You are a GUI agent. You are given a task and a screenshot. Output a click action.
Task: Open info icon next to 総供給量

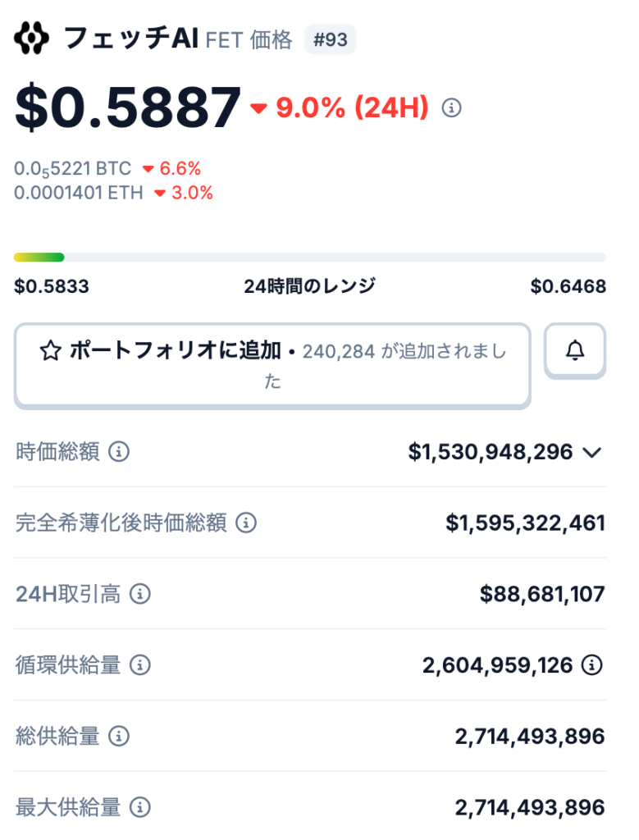point(119,736)
